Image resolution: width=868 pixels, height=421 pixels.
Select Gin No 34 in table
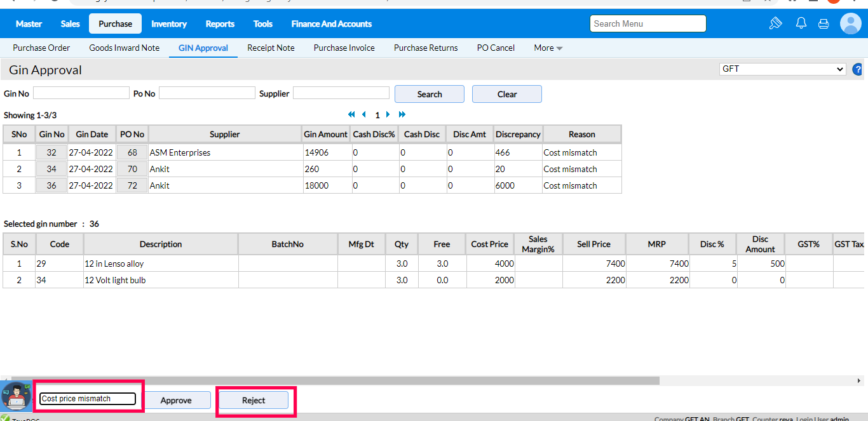(x=51, y=169)
